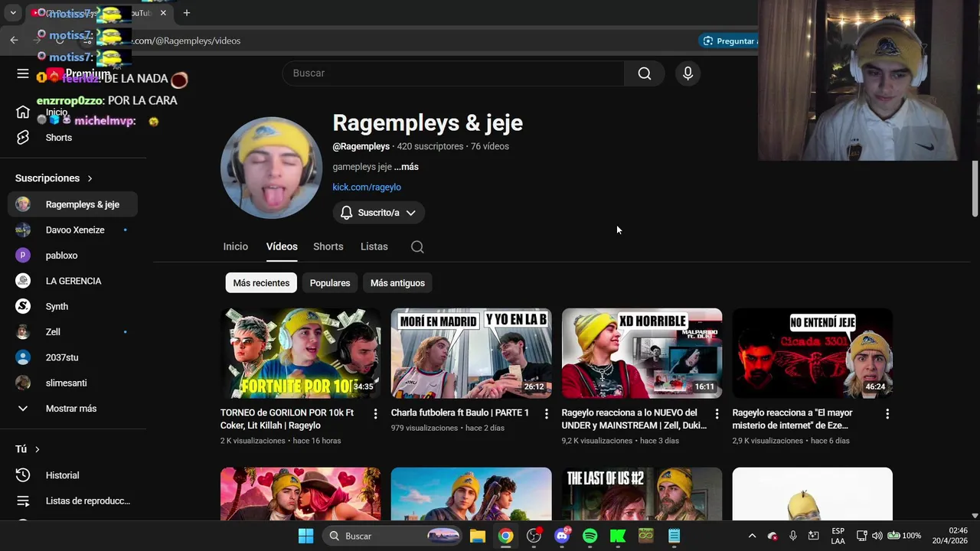Open Ragempleys & jeje in subscriptions
Screen dimensions: 980x551
click(x=73, y=204)
